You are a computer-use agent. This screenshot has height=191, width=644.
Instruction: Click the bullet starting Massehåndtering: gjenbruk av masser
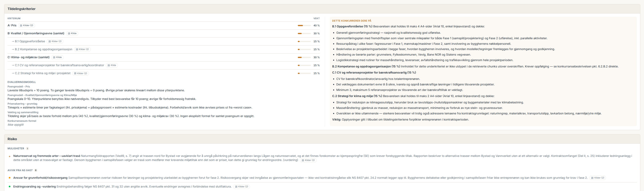point(420,108)
